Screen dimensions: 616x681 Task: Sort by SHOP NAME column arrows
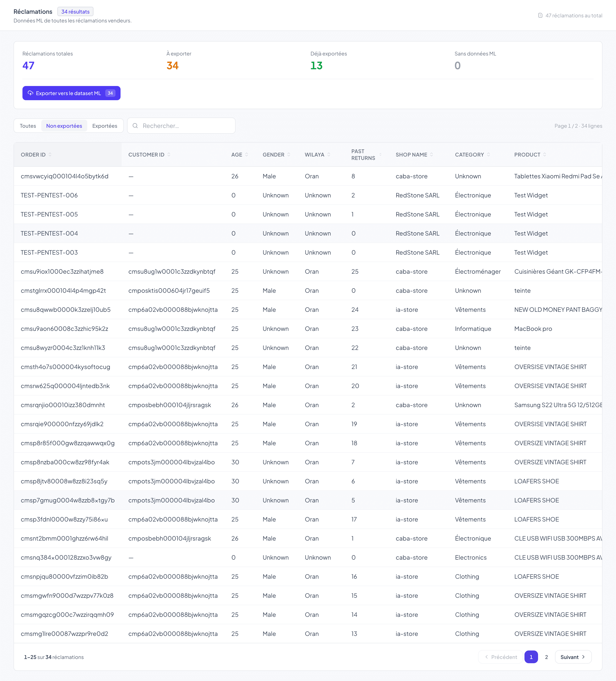click(x=431, y=154)
